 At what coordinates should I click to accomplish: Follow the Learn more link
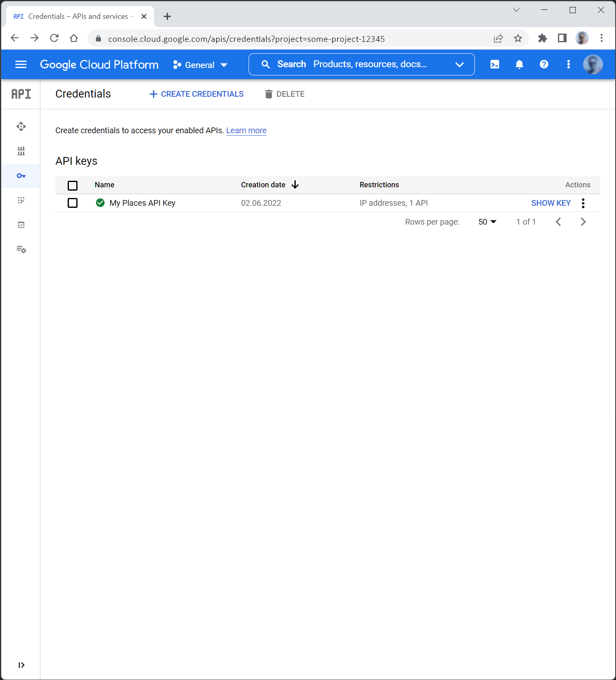click(246, 130)
